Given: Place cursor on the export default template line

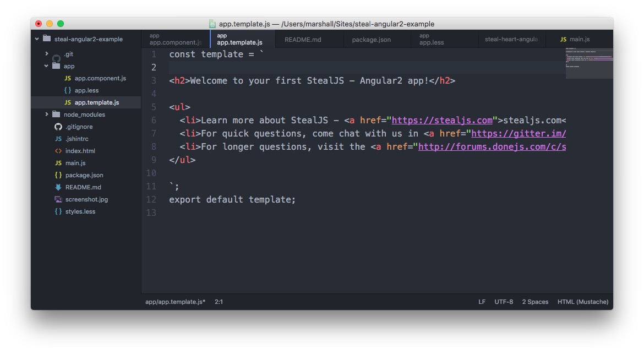Looking at the screenshot, I should (232, 200).
